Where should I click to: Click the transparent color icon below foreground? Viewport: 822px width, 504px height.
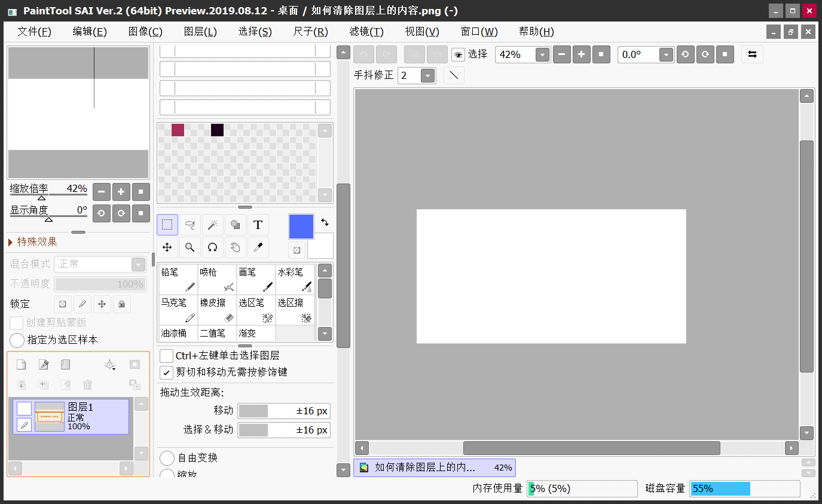click(297, 249)
